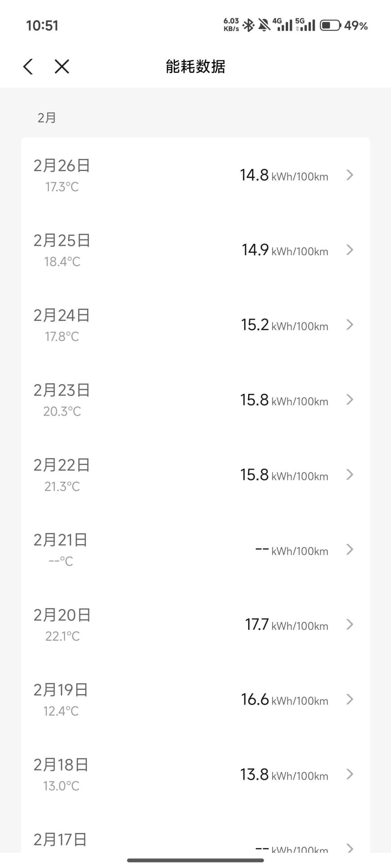Open the 2月21日 chevron with no data
Screen dimensions: 391x868
coord(350,550)
